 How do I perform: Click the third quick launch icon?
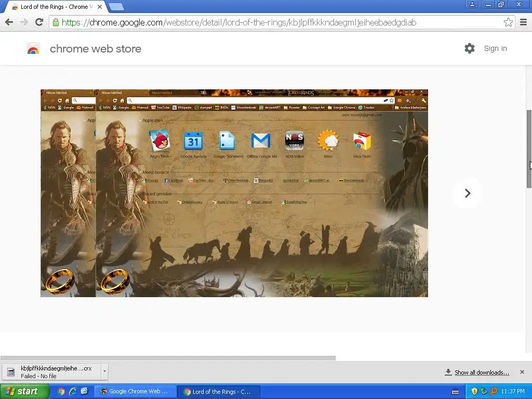click(84, 391)
